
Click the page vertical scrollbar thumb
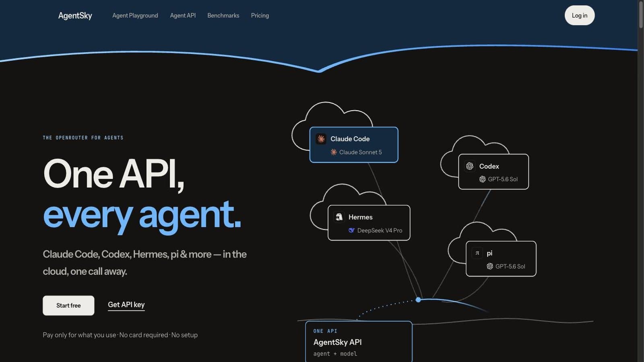[641, 14]
